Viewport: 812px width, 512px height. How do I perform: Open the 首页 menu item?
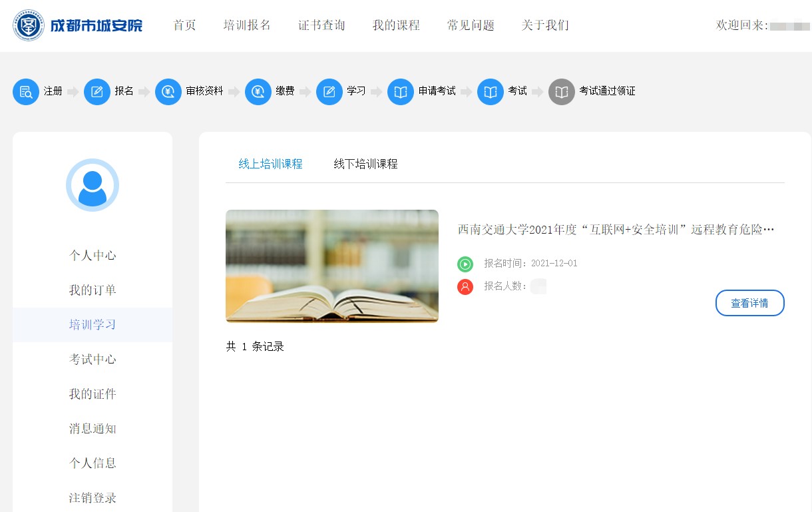(184, 25)
